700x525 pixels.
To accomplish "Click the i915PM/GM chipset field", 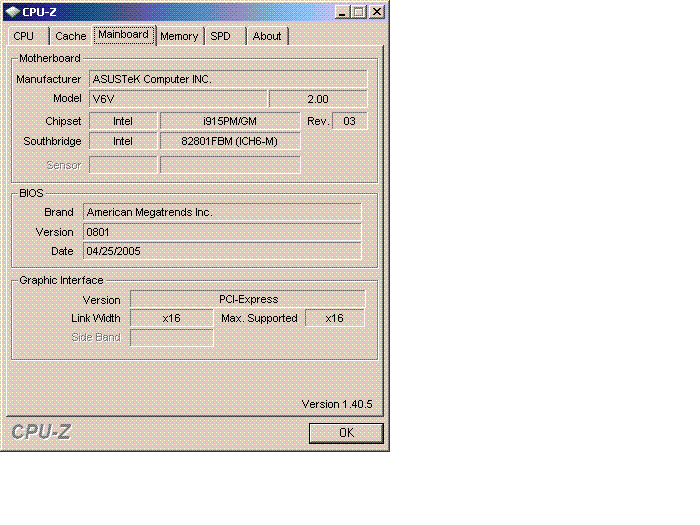I will click(230, 121).
